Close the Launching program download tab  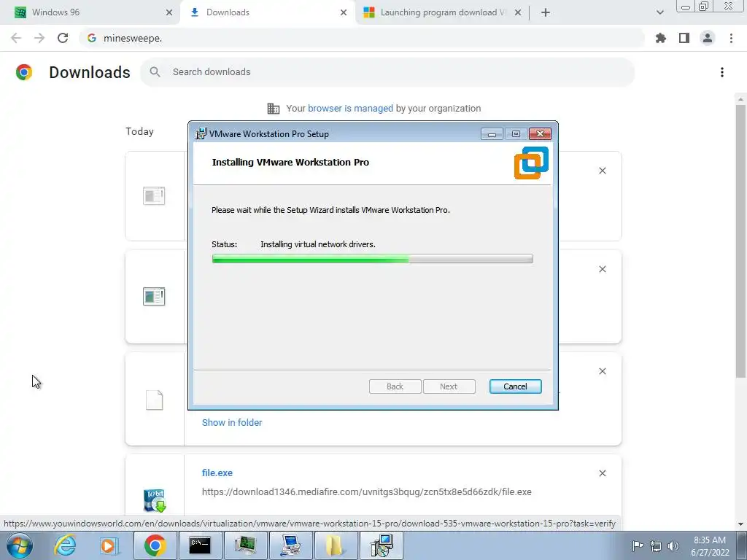518,12
